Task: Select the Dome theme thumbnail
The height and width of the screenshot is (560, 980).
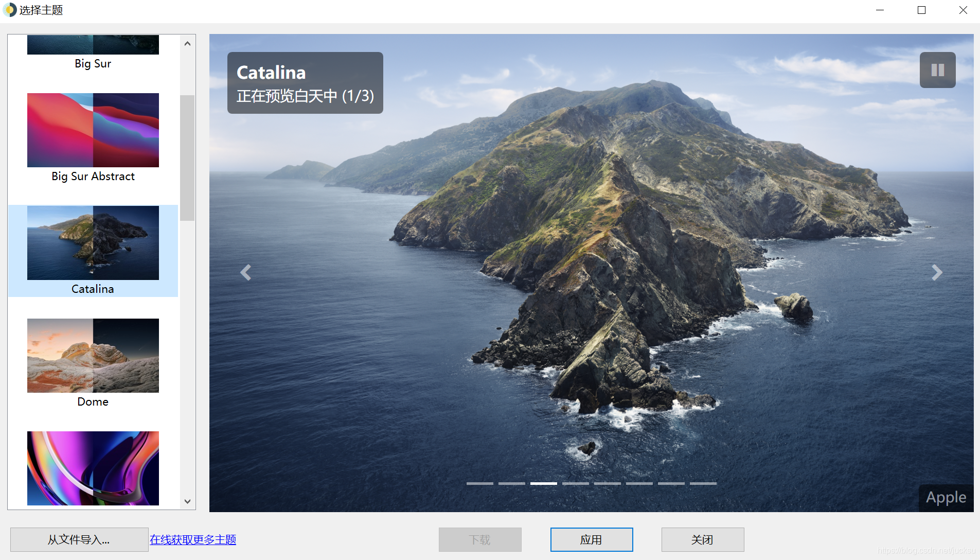Action: coord(93,356)
